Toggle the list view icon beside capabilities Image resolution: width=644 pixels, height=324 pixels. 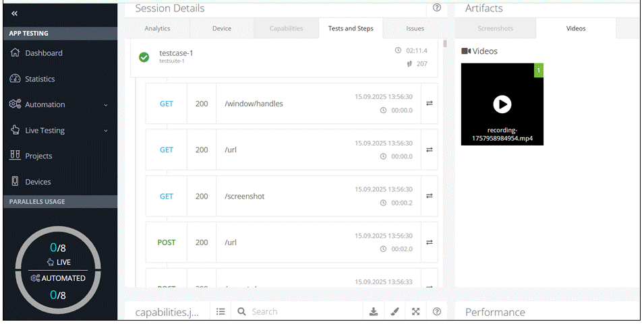point(221,312)
